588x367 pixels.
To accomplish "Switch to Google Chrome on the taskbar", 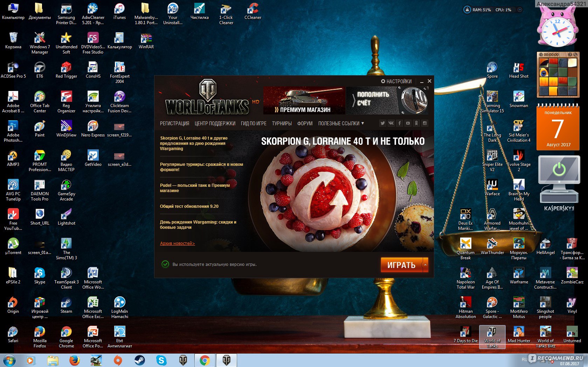I will tap(205, 360).
